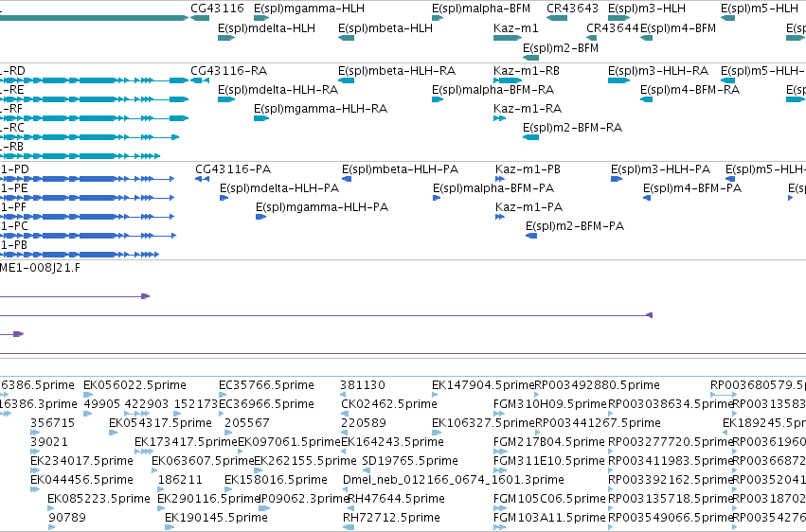
Task: Select the Kaz-m1-PA protein feature
Action: pyautogui.click(x=500, y=217)
